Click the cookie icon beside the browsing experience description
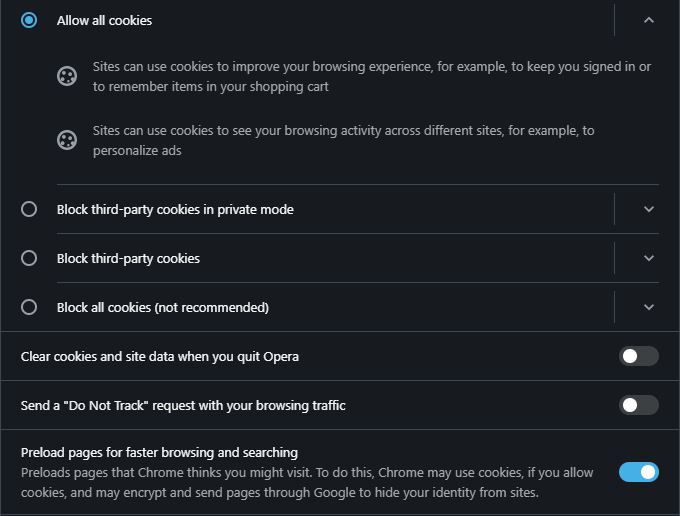680x516 pixels. point(67,76)
